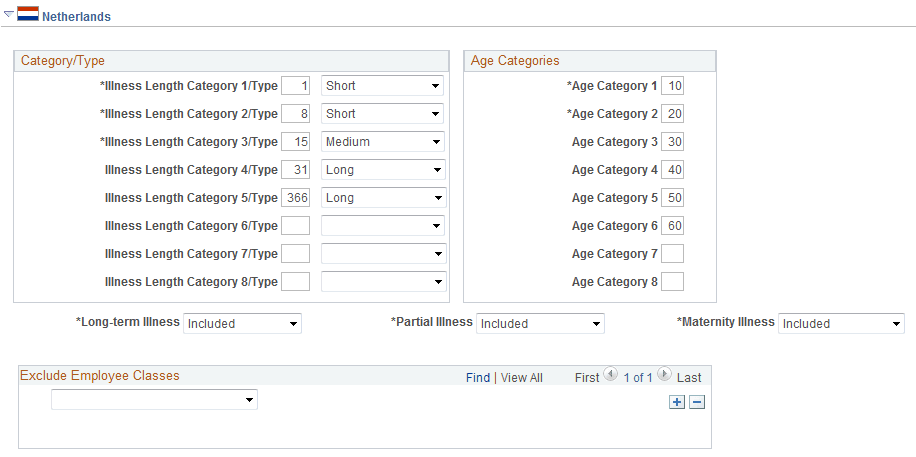Viewport: 916px width, 457px height.
Task: Open empty Illness Length Category 6 type dropdown
Action: point(383,226)
